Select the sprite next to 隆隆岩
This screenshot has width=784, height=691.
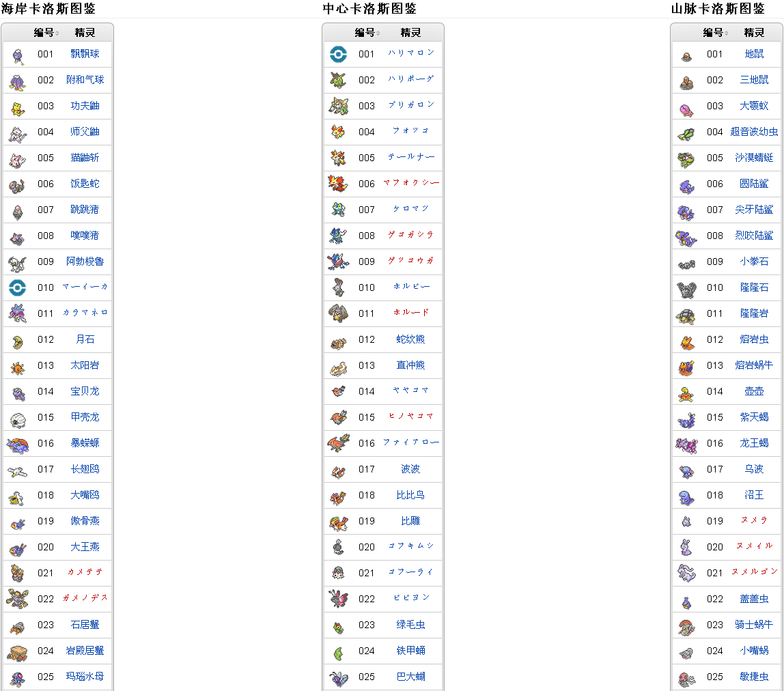[686, 313]
